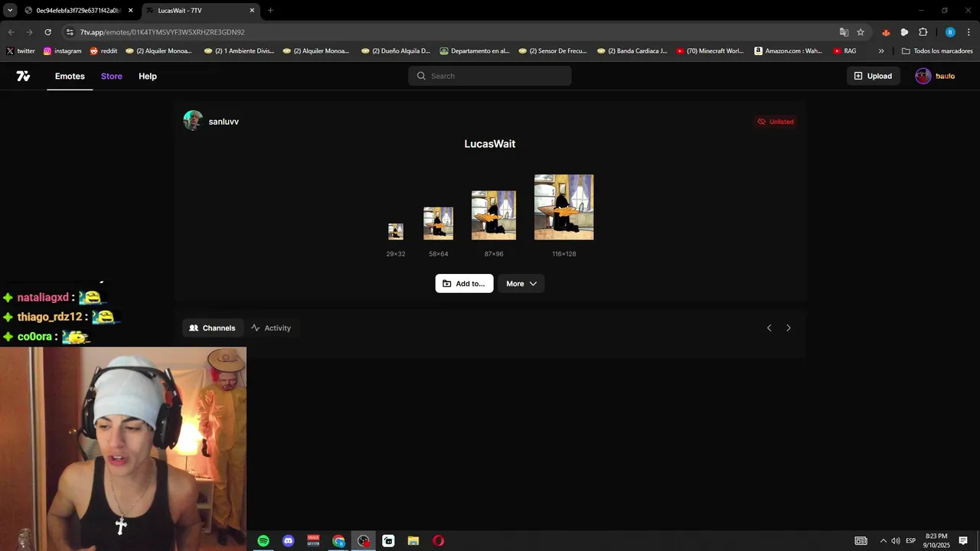Bookmark this page with the star
The width and height of the screenshot is (980, 551).
point(861,32)
